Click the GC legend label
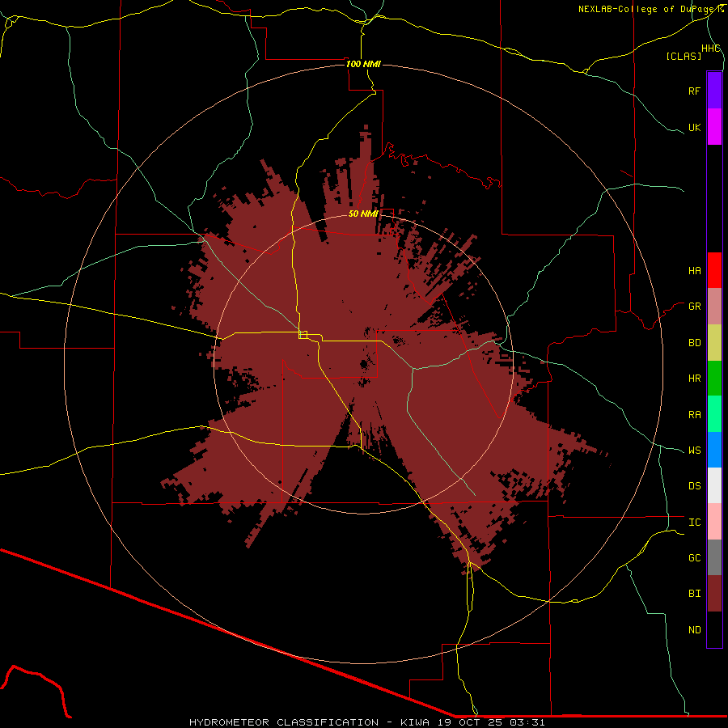 [x=694, y=558]
